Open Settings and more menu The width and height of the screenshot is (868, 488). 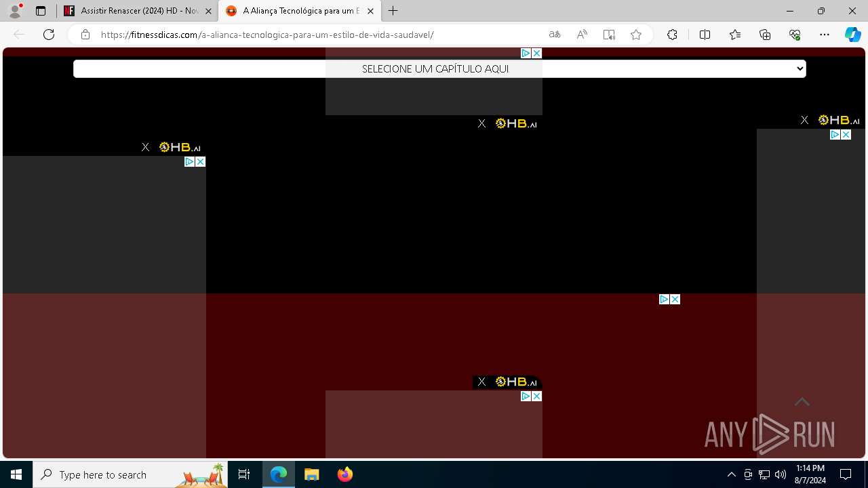tap(825, 35)
